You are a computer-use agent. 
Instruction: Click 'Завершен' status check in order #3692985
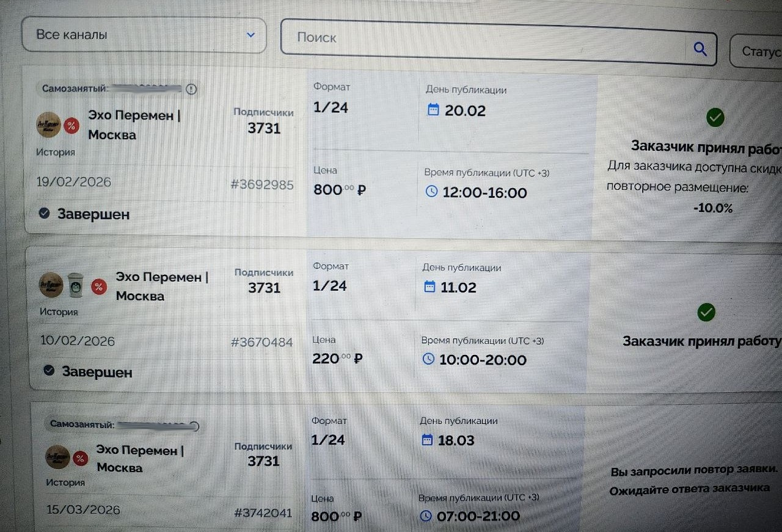click(x=44, y=213)
